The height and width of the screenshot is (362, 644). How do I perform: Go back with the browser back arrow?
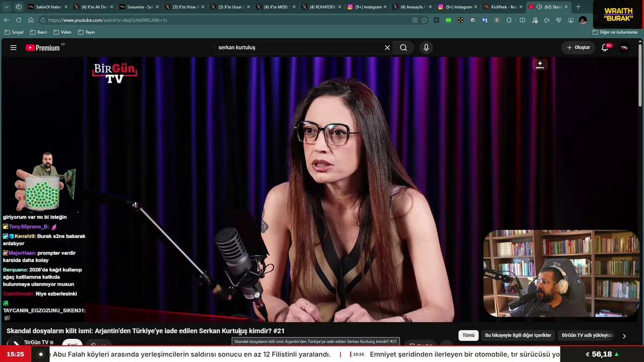(x=7, y=20)
